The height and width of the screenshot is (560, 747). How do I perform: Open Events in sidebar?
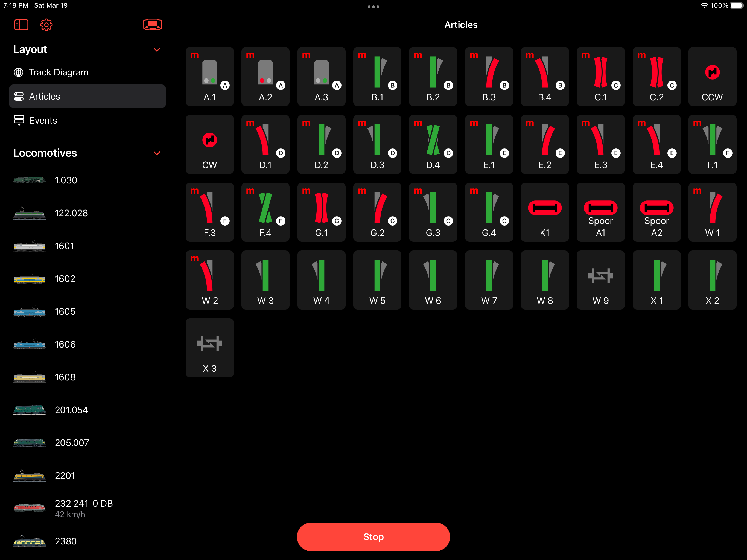[x=87, y=120]
